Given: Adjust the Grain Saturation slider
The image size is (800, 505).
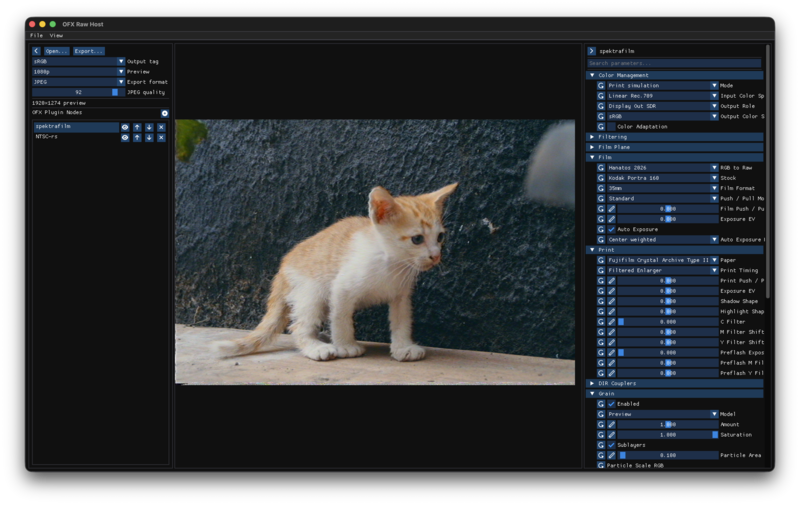Looking at the screenshot, I should (668, 435).
